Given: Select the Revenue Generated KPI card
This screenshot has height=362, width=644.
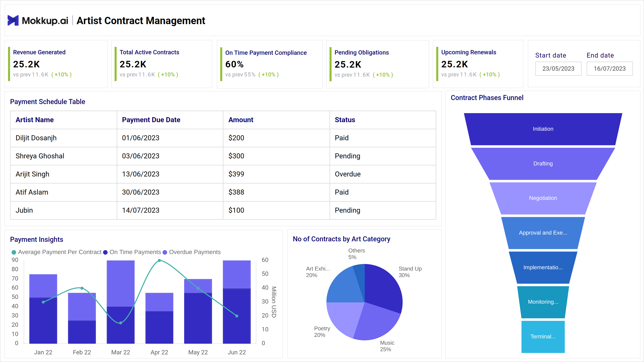Looking at the screenshot, I should pos(56,64).
